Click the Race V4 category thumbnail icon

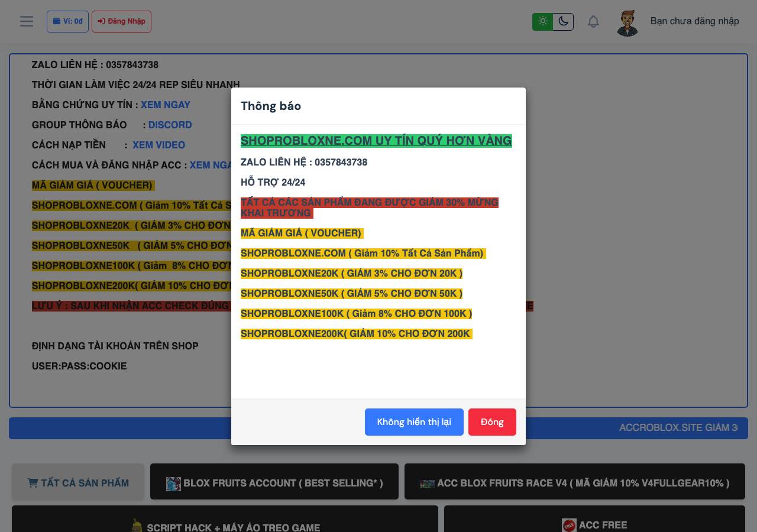[x=427, y=484]
